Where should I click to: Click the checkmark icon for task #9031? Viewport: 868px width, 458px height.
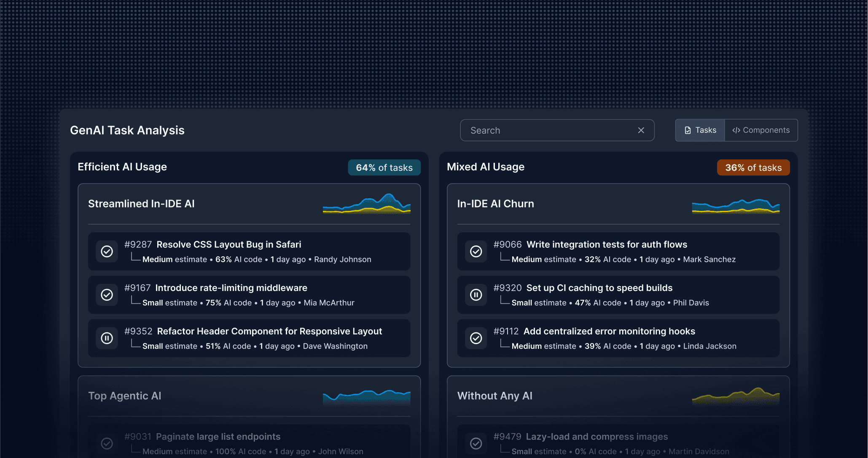click(107, 443)
